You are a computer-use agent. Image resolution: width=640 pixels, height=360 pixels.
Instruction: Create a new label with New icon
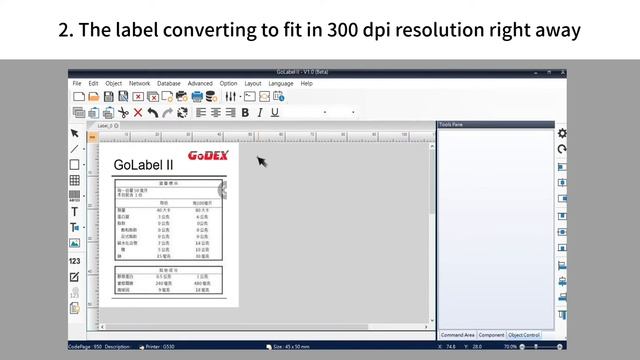click(79, 97)
